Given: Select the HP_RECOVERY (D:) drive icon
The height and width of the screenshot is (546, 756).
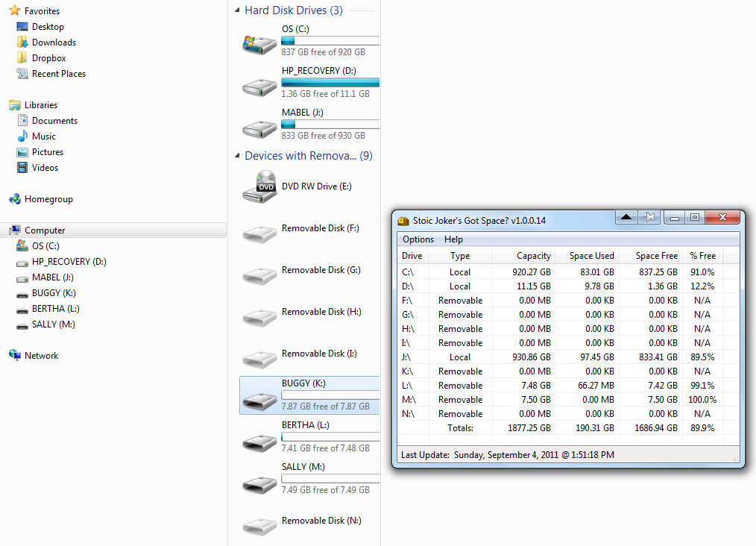Looking at the screenshot, I should [x=259, y=84].
